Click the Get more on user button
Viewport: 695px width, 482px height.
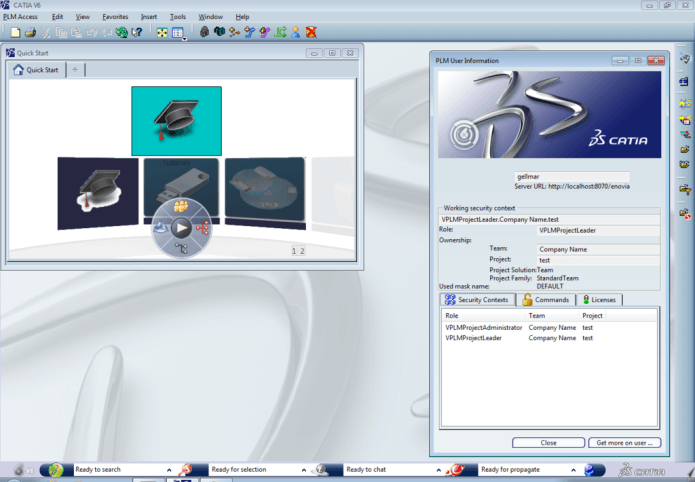[x=623, y=442]
